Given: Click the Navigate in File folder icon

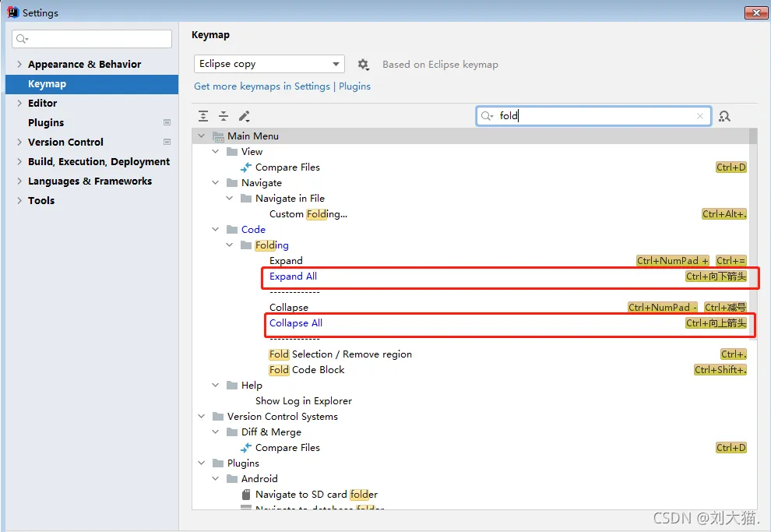Looking at the screenshot, I should click(246, 198).
